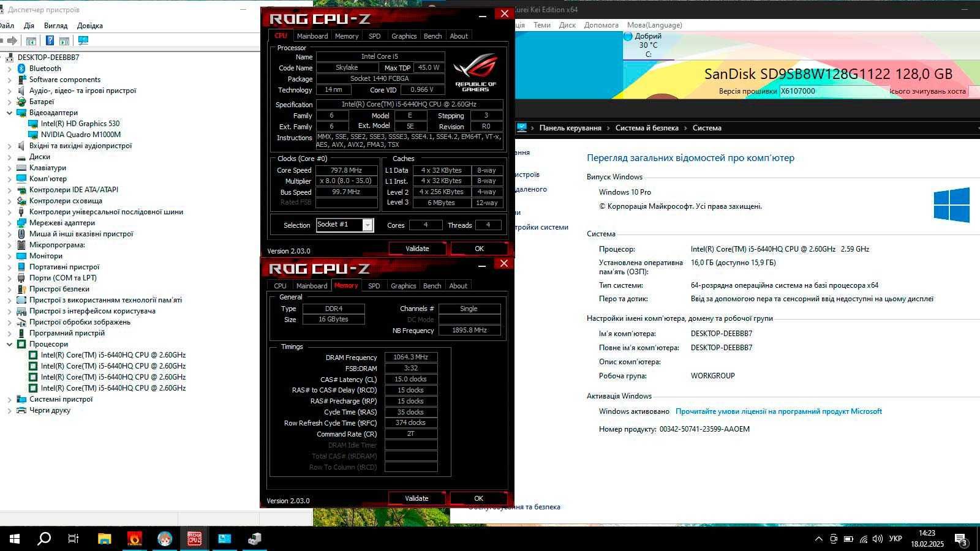
Task: Collapse the Відеоадаптери node
Action: 9,113
